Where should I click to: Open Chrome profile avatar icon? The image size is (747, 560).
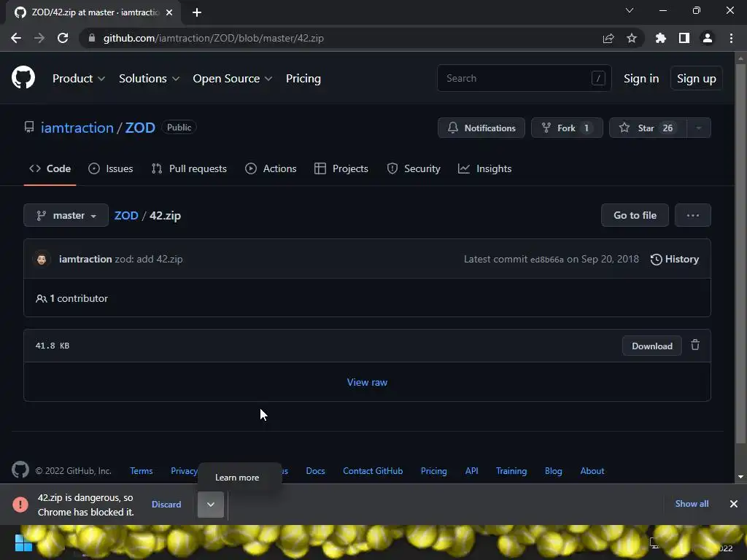pyautogui.click(x=708, y=38)
